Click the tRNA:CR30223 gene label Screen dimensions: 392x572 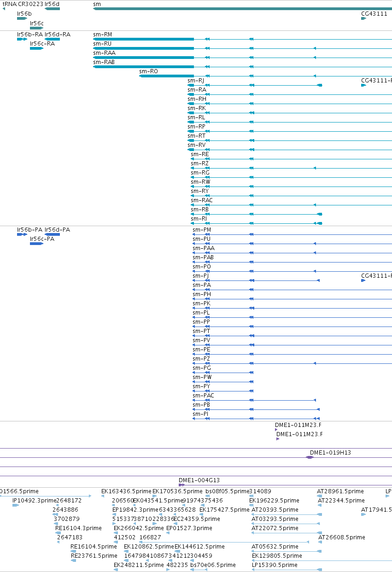pos(23,4)
